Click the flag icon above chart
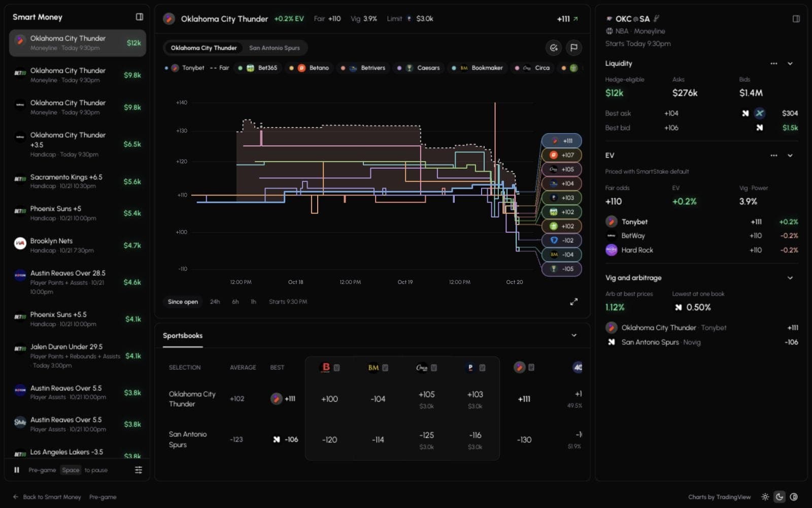 574,48
